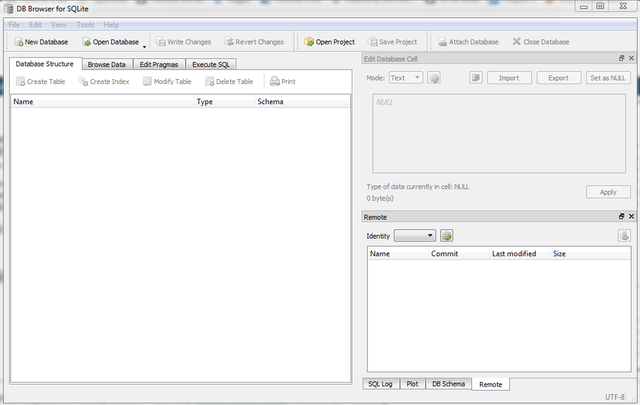This screenshot has height=405, width=640.
Task: Click the Open Database toolbar button
Action: 111,42
